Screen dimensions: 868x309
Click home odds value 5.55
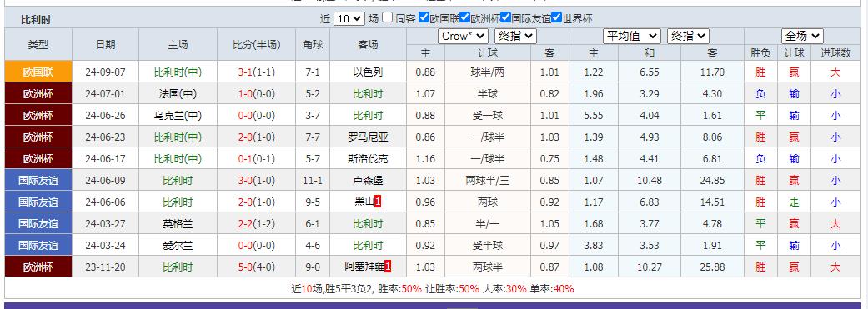(594, 116)
